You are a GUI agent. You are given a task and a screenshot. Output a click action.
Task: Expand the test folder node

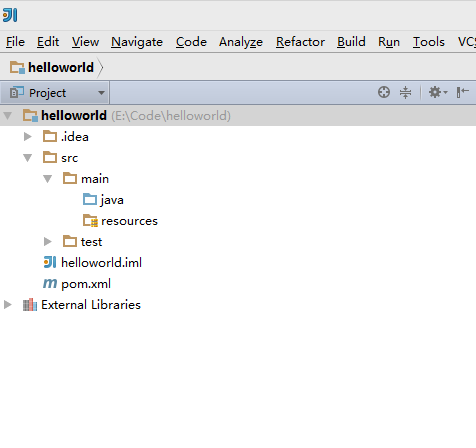point(48,241)
